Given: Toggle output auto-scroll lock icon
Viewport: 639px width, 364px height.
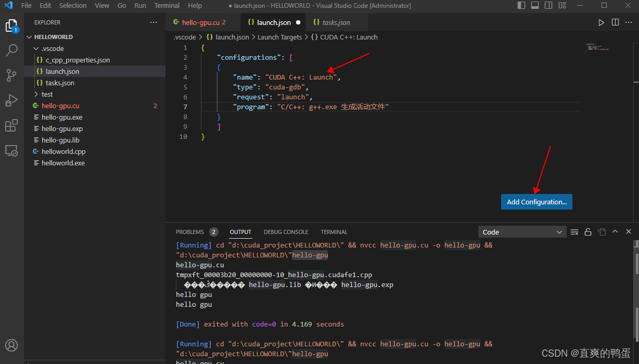Looking at the screenshot, I should [x=588, y=232].
